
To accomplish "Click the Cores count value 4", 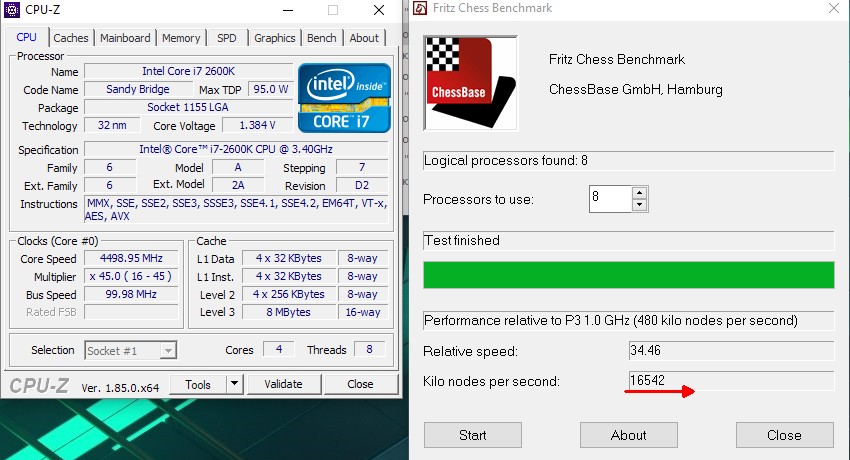I will point(279,349).
